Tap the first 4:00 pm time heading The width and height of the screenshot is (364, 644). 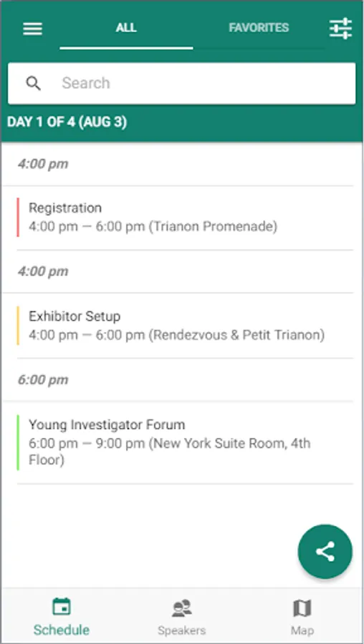(43, 165)
